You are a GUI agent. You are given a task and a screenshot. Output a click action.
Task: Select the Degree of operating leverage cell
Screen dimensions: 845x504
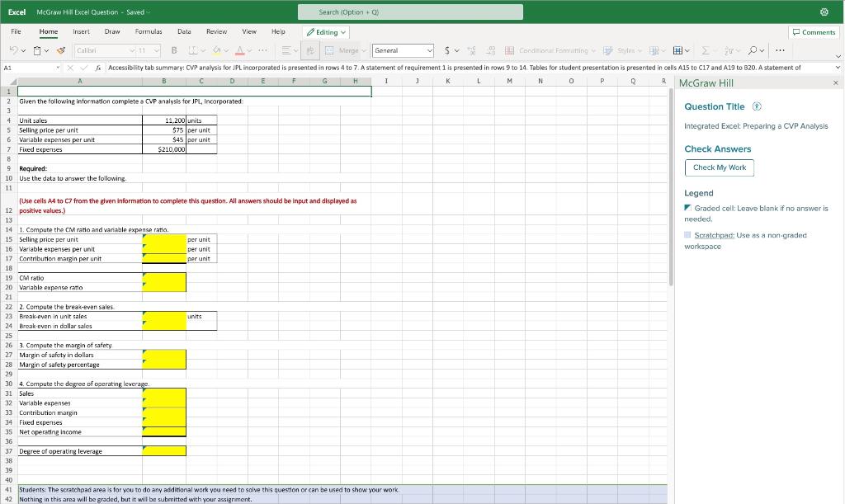point(164,451)
